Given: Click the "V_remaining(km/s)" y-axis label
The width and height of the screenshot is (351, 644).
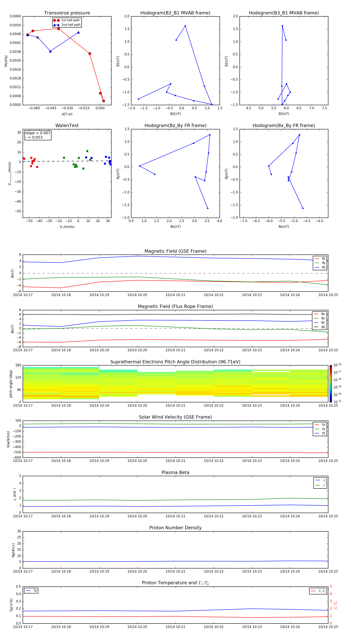Looking at the screenshot, I should [10, 173].
